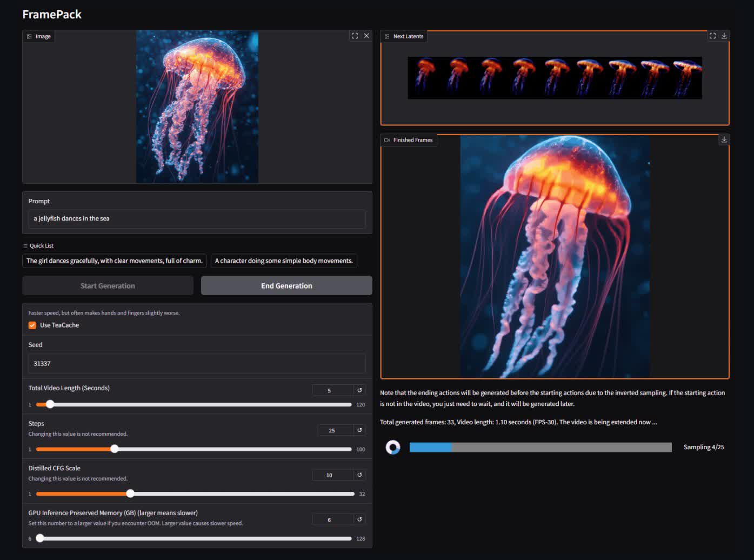Reset Steps value to default
The height and width of the screenshot is (560, 754).
pos(359,430)
